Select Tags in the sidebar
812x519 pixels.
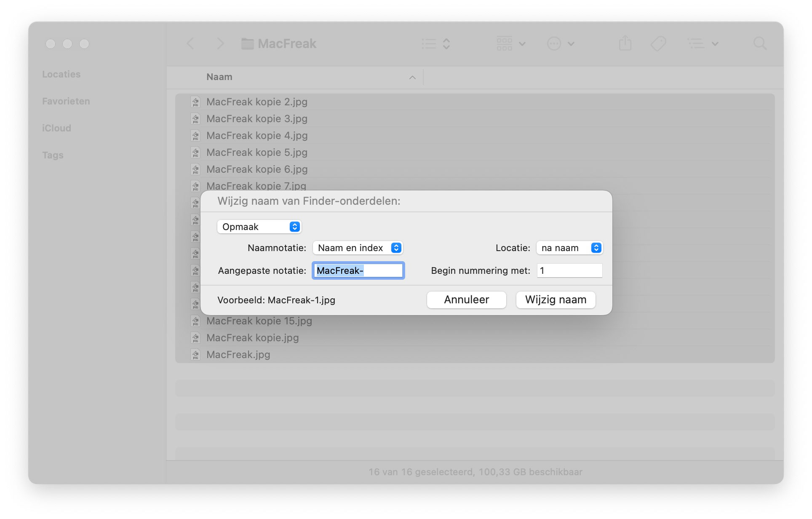click(53, 155)
